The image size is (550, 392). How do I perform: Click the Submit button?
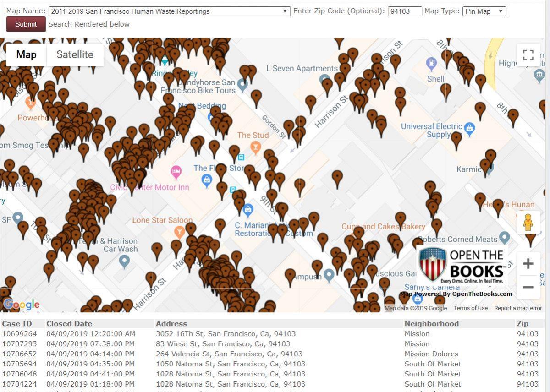point(26,24)
